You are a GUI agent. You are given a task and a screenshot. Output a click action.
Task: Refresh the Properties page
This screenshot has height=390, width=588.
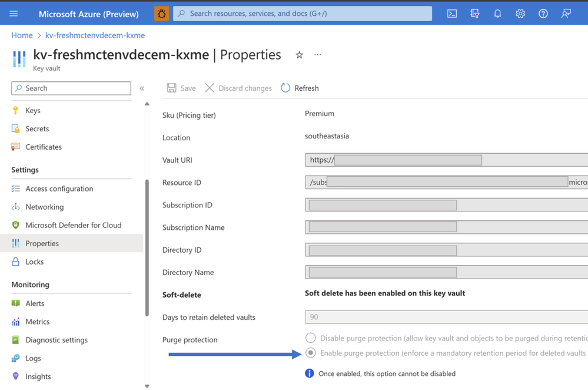[300, 88]
